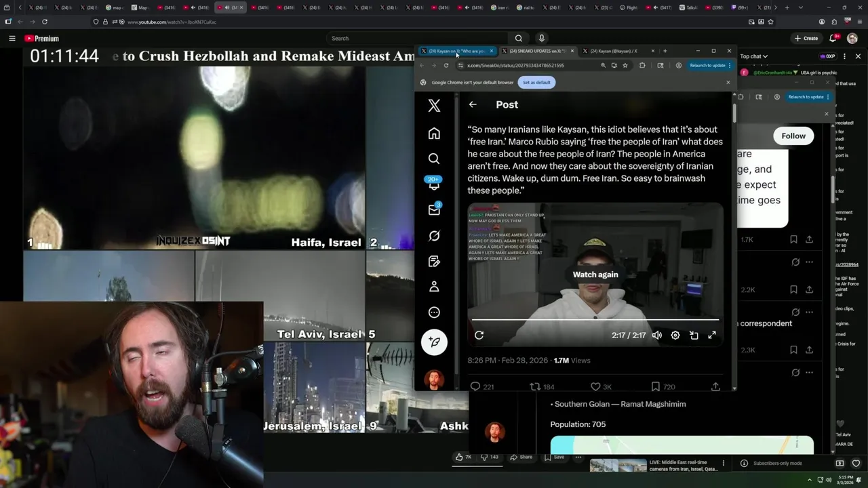
Task: Click the X logo in the sidebar
Action: coord(434,105)
